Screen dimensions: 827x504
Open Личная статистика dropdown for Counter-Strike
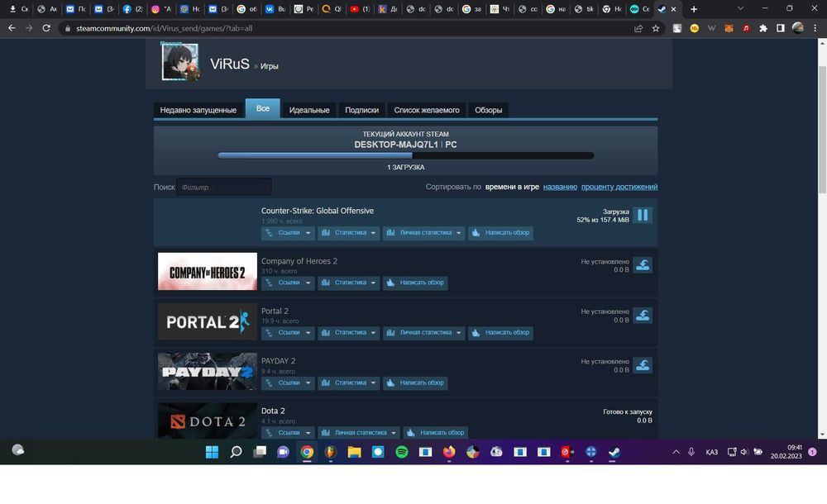point(424,233)
